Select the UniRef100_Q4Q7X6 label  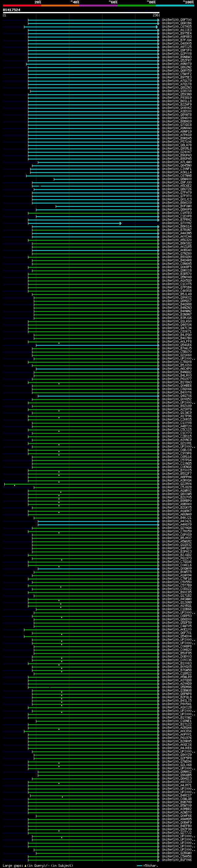[x=176, y=396]
